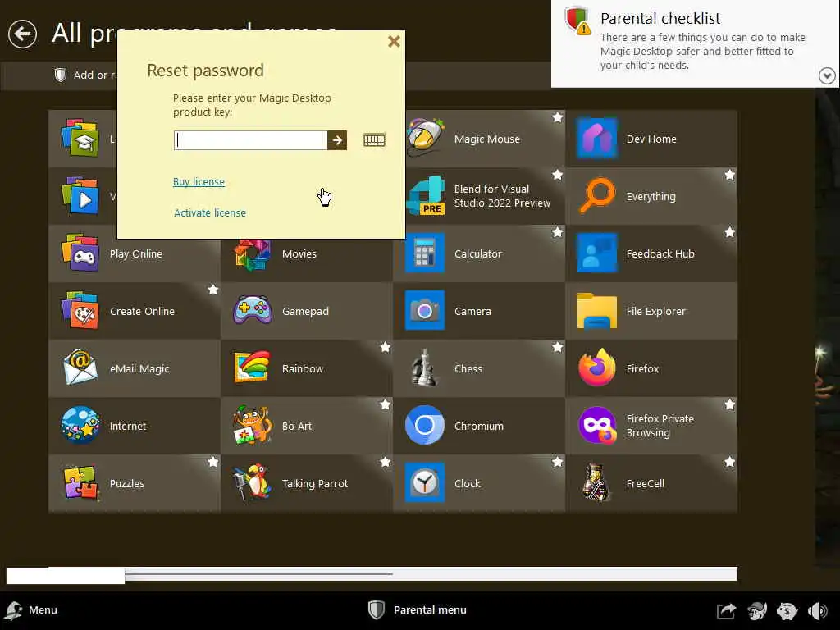840x630 pixels.
Task: Click the monkey face icon in bottom bar
Action: pyautogui.click(x=757, y=610)
